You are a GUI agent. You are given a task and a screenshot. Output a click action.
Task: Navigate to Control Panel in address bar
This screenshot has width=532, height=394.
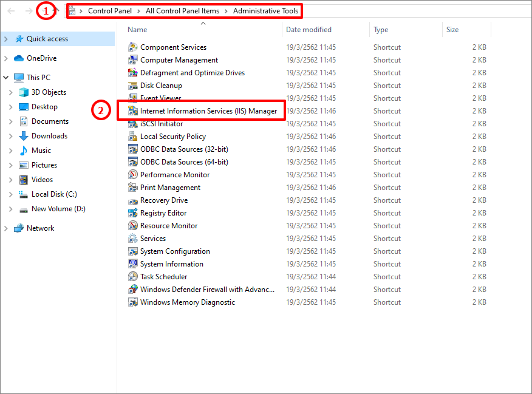[110, 11]
